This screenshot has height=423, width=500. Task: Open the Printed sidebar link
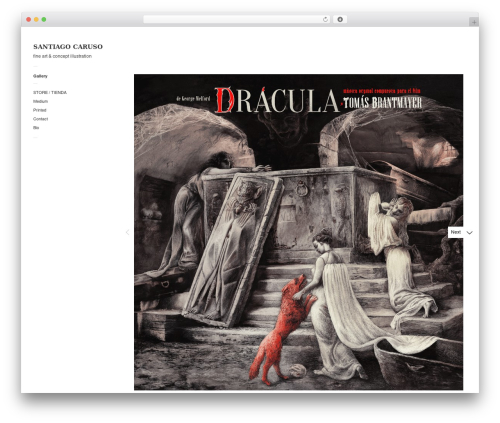pyautogui.click(x=40, y=110)
